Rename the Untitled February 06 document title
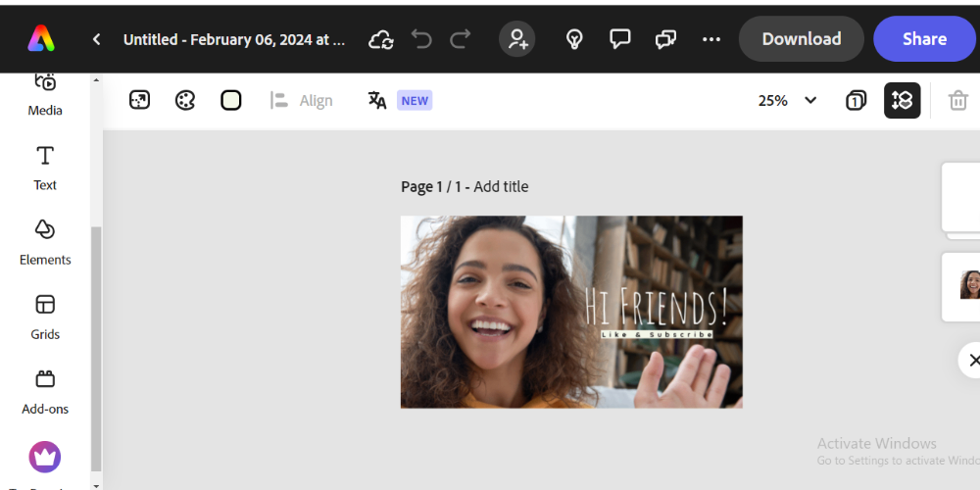 pyautogui.click(x=234, y=39)
